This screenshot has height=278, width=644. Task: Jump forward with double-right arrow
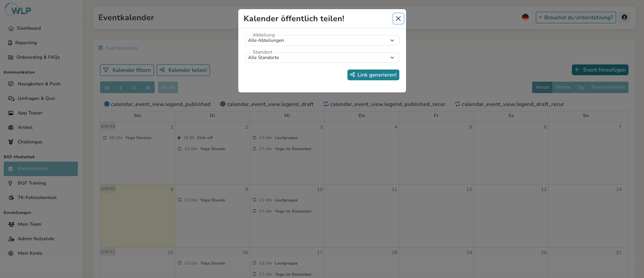pos(148,87)
